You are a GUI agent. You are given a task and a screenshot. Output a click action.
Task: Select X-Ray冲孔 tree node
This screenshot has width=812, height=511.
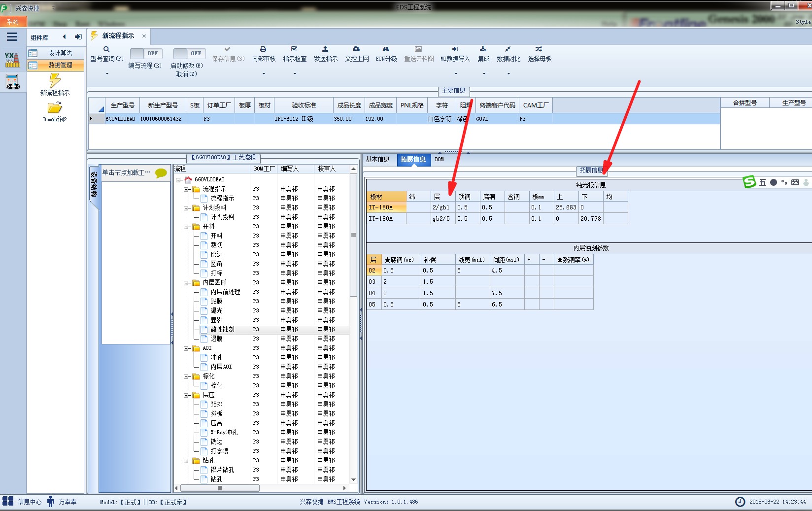(224, 432)
